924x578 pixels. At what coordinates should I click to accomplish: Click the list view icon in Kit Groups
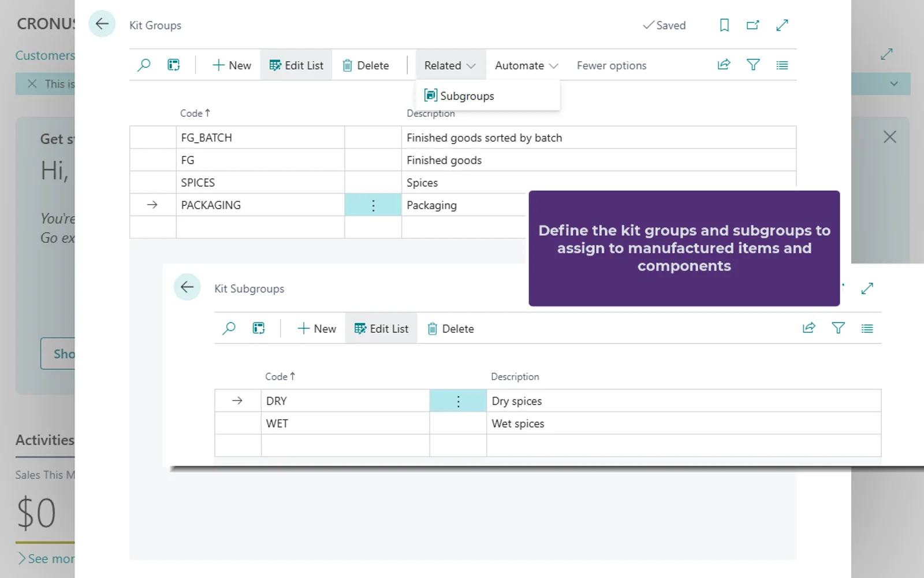pos(782,65)
